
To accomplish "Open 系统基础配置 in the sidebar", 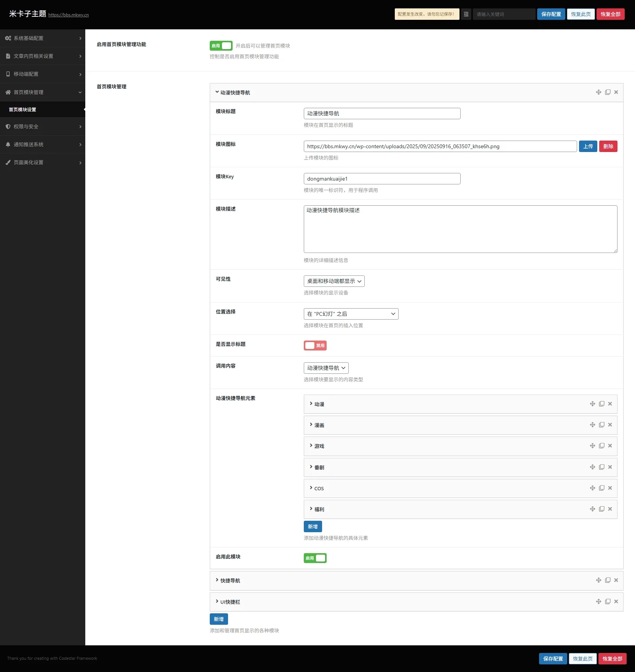I will pyautogui.click(x=43, y=38).
